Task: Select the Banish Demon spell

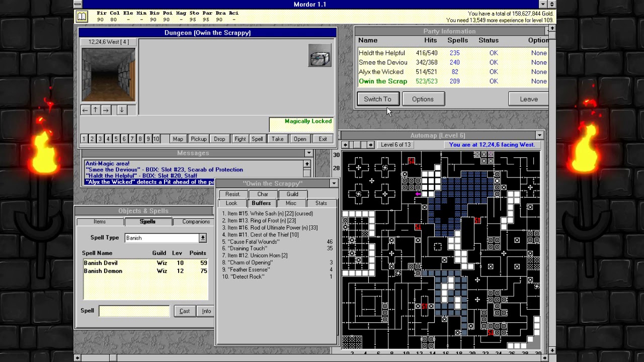Action: [x=145, y=271]
